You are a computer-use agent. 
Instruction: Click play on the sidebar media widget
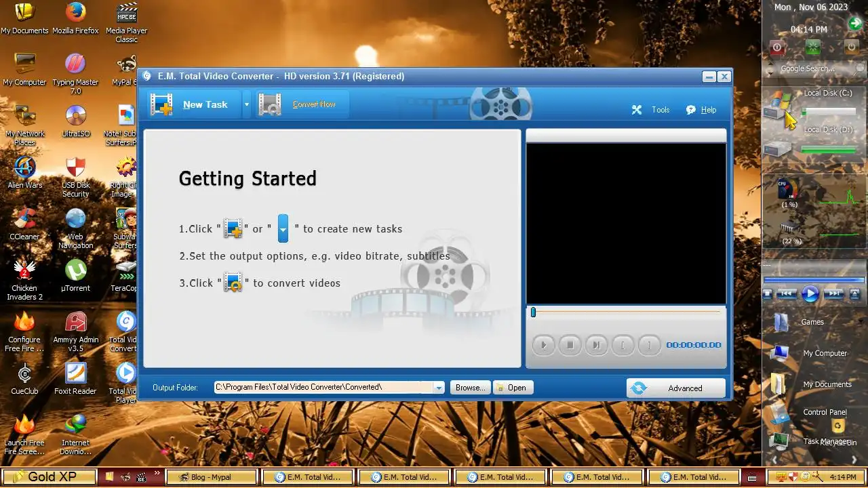[x=810, y=293]
